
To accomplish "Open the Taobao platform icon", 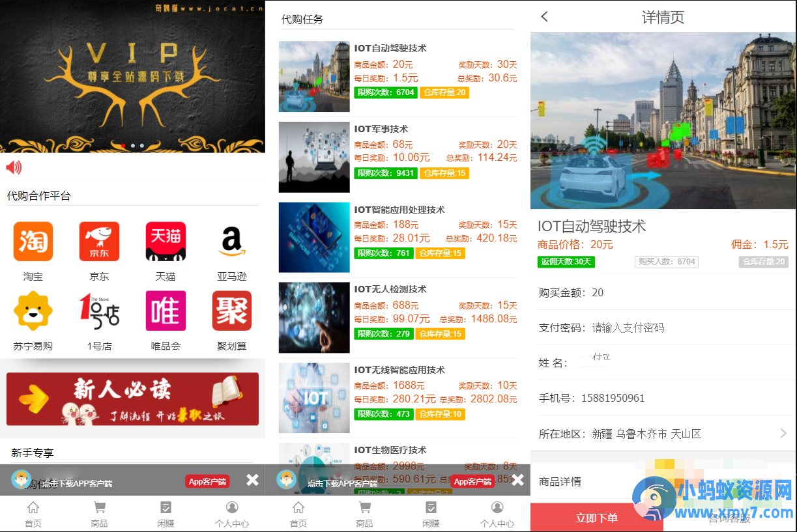I will (x=33, y=242).
